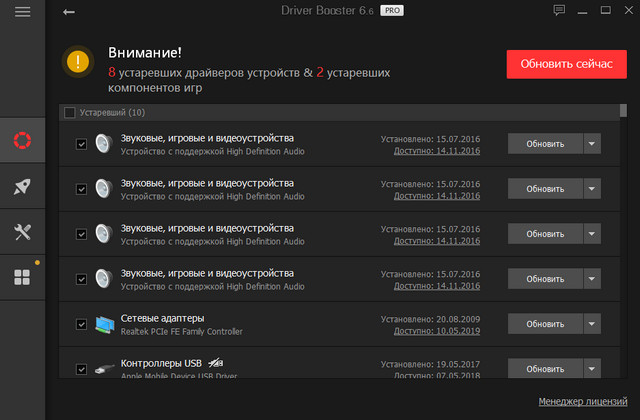Uncheck the Контроллеры USB driver checkbox
This screenshot has height=420, width=640.
tap(82, 369)
